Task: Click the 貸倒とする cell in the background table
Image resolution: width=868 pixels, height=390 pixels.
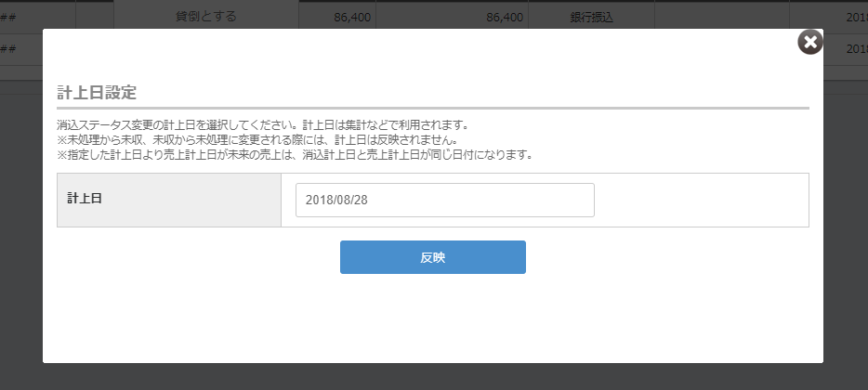Action: pyautogui.click(x=206, y=17)
